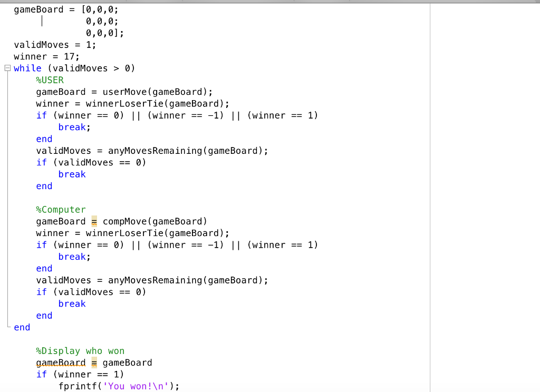Click the %Computer comment
Viewport: 540px width, 392px height.
click(61, 209)
